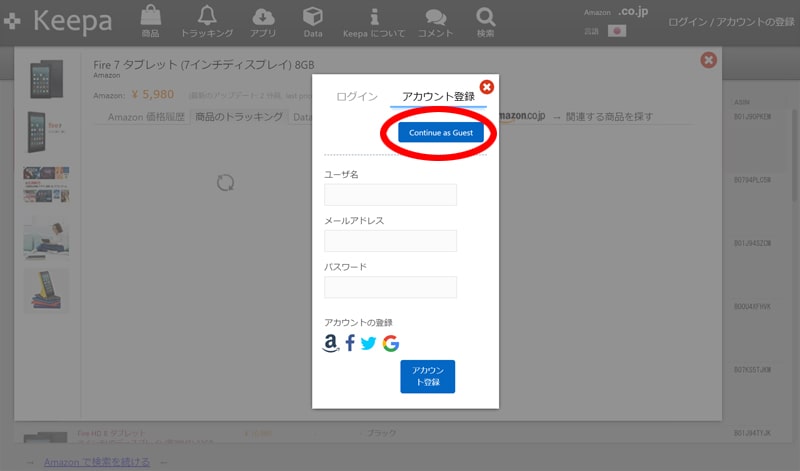800x471 pixels.
Task: Register with Google icon
Action: click(x=391, y=343)
